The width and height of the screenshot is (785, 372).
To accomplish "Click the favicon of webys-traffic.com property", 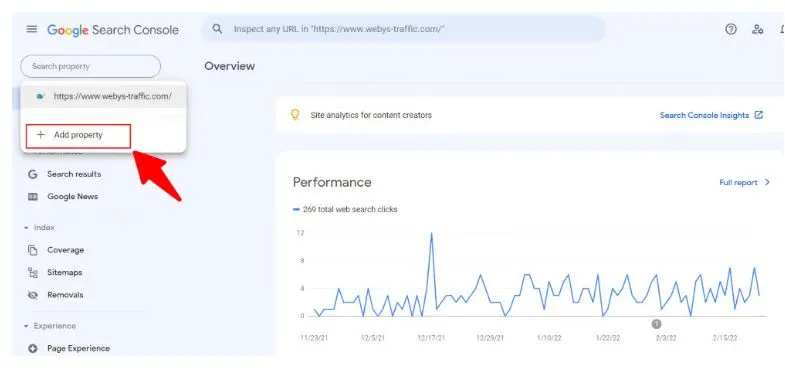I will 41,97.
